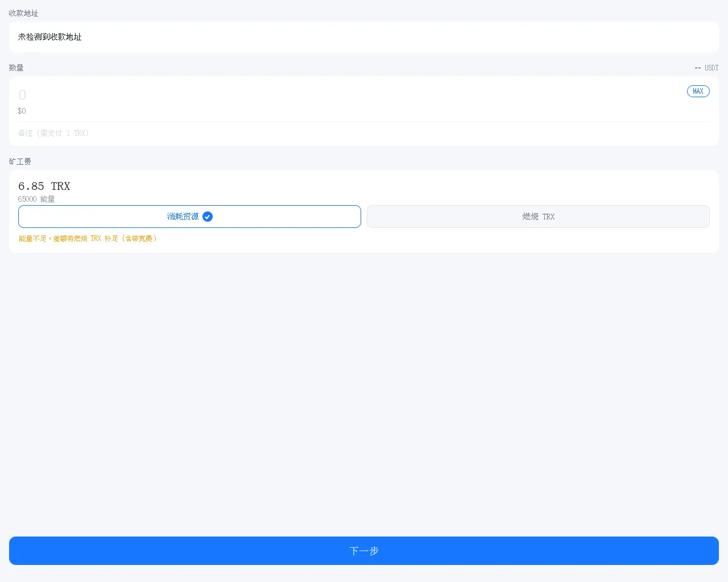Click the 数量 section label
This screenshot has width=728, height=582.
[x=16, y=68]
